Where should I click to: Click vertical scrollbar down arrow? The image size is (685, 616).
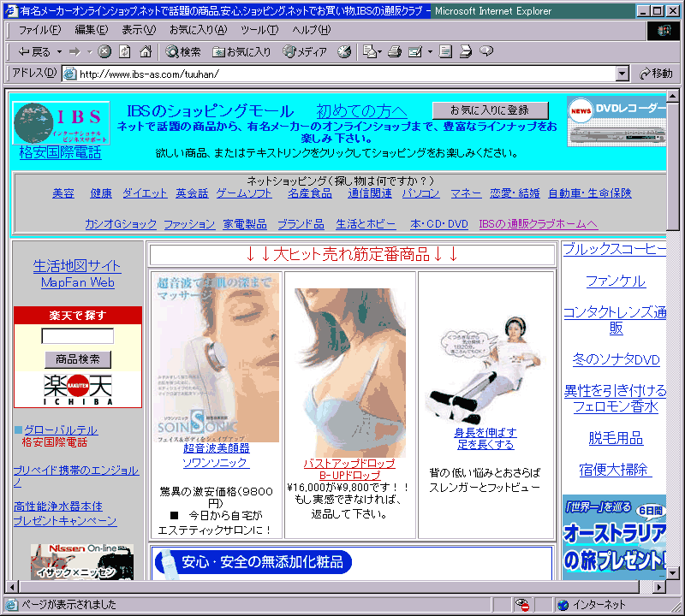coord(673,572)
